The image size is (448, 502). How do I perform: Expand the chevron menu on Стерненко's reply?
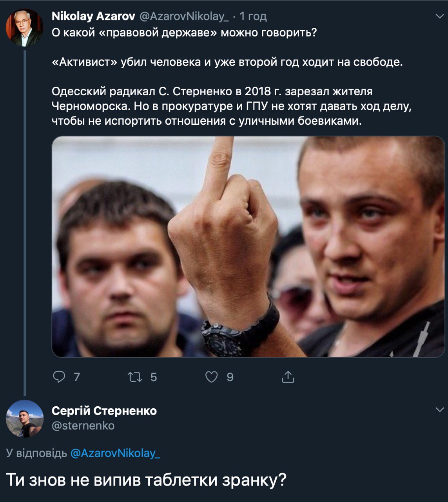coord(440,410)
